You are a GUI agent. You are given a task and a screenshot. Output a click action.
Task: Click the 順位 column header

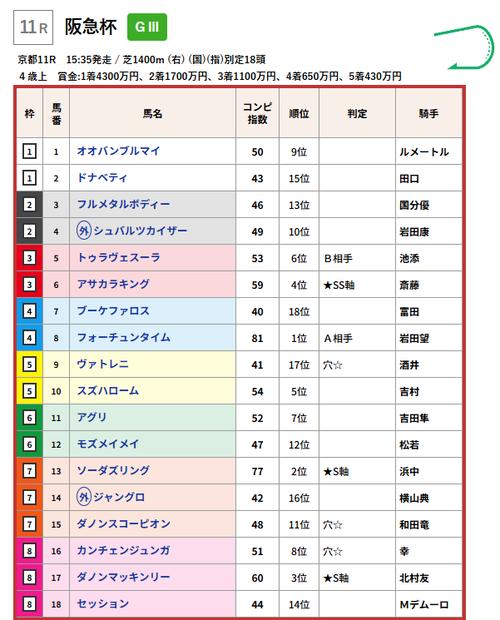(299, 114)
